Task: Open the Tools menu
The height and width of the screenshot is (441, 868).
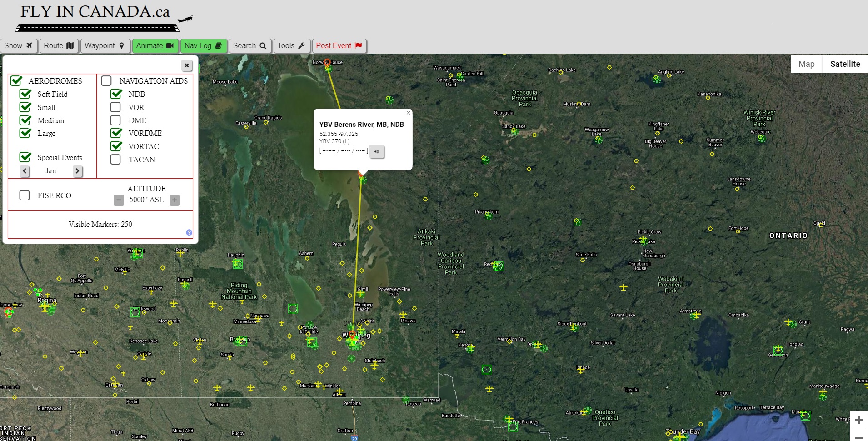Action: (291, 45)
